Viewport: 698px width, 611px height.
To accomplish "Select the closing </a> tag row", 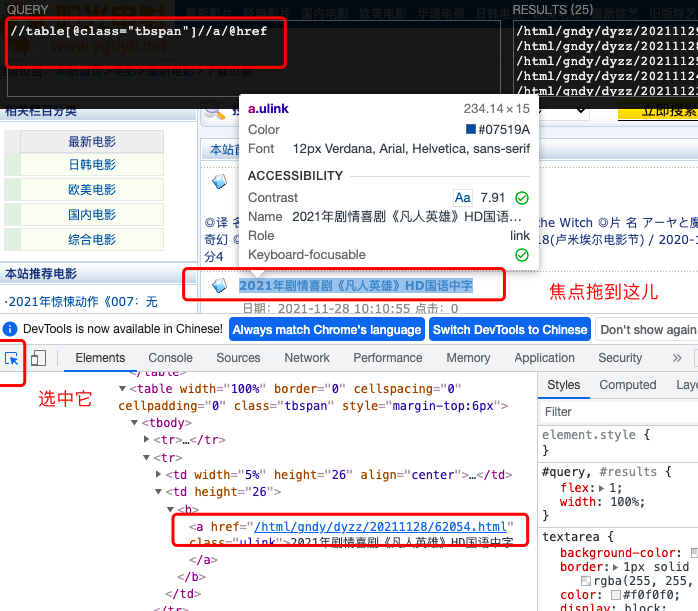I will coord(203,560).
